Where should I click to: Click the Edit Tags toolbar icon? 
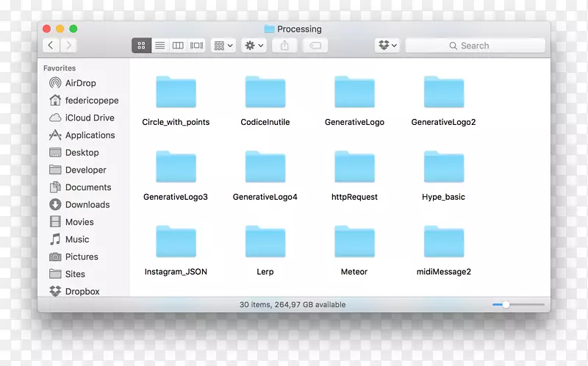tap(315, 46)
